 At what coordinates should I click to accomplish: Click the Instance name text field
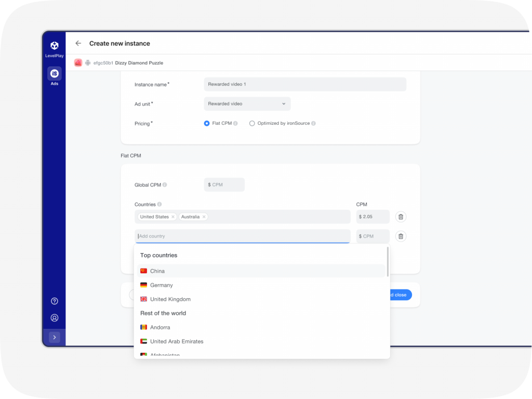pos(305,84)
